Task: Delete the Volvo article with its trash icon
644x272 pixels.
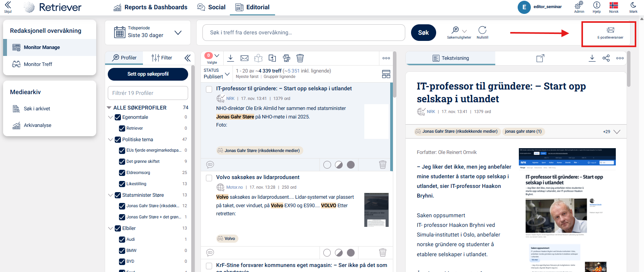Action: tap(383, 253)
